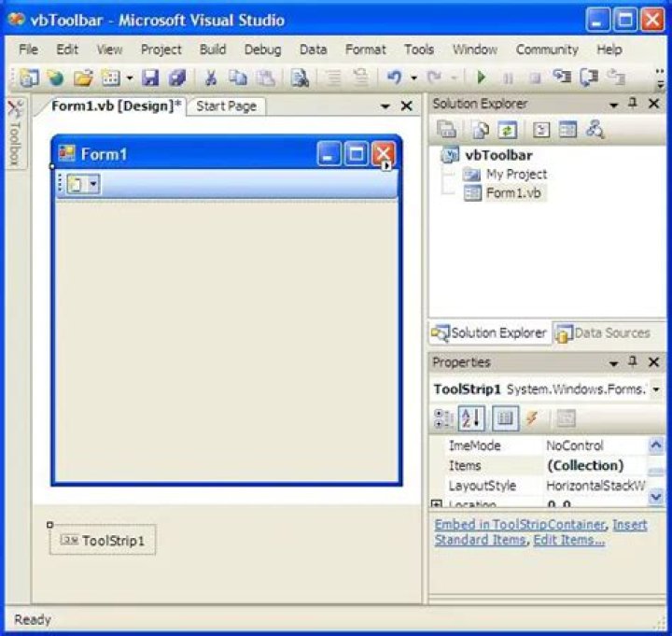Click the Redo arrow icon
This screenshot has width=672, height=636.
pyautogui.click(x=435, y=78)
